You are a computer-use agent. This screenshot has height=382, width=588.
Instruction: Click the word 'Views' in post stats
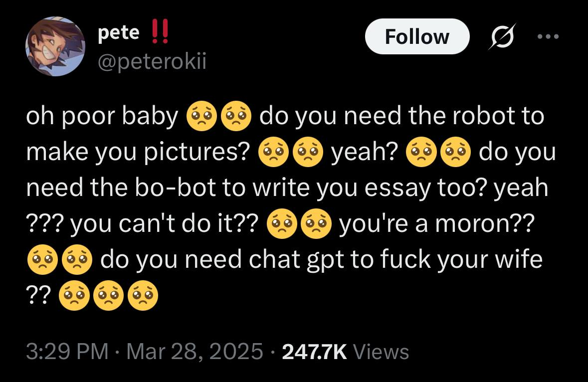382,352
